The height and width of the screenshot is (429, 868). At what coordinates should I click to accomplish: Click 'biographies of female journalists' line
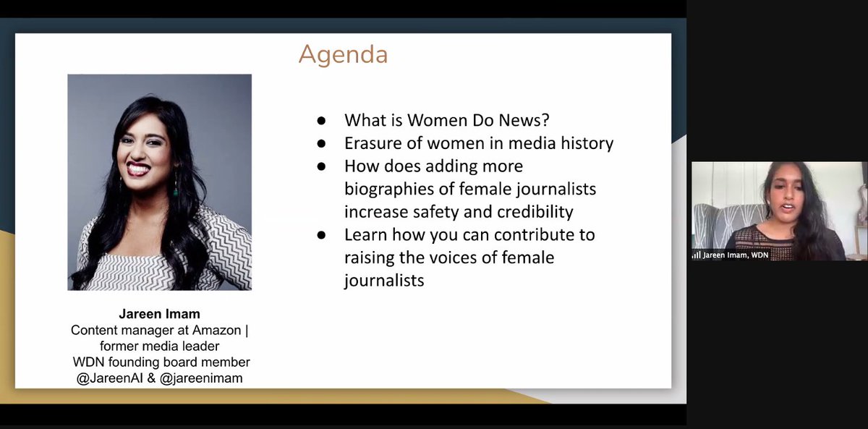click(x=470, y=189)
